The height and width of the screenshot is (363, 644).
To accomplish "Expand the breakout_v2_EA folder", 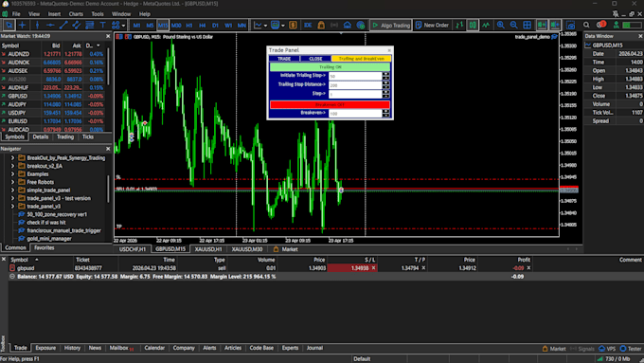I will tap(12, 166).
